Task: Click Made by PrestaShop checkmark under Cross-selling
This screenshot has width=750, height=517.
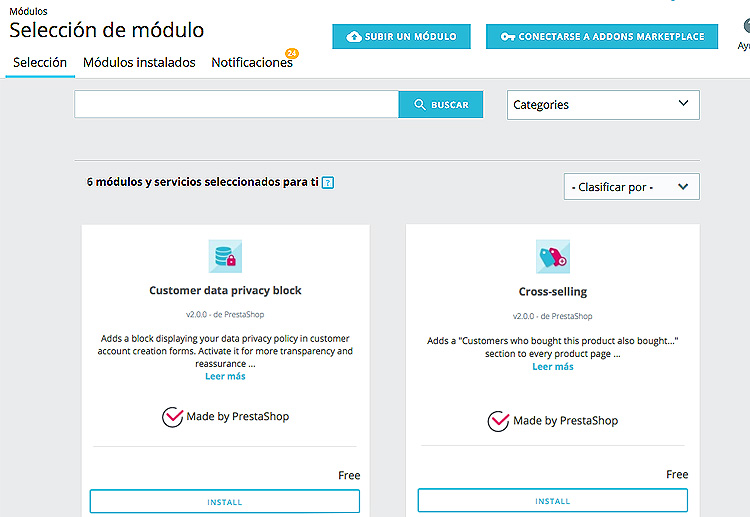Action: click(x=498, y=421)
